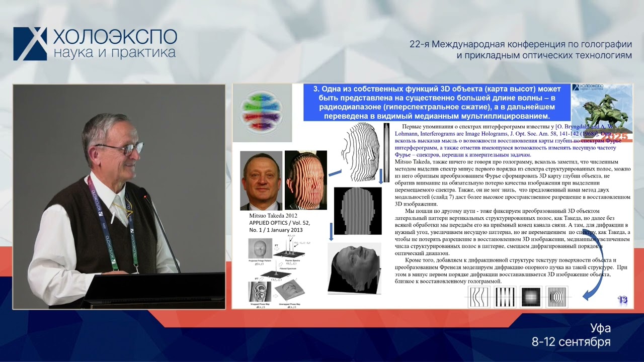The height and width of the screenshot is (362, 644).
Task: Click the curved-lines pattern icon in bottom row
Action: 479,297
